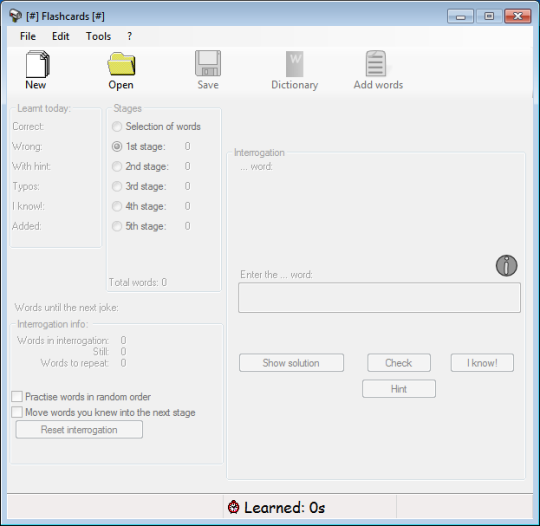This screenshot has height=526, width=540.
Task: Minimize the Flashcards window
Action: point(461,16)
